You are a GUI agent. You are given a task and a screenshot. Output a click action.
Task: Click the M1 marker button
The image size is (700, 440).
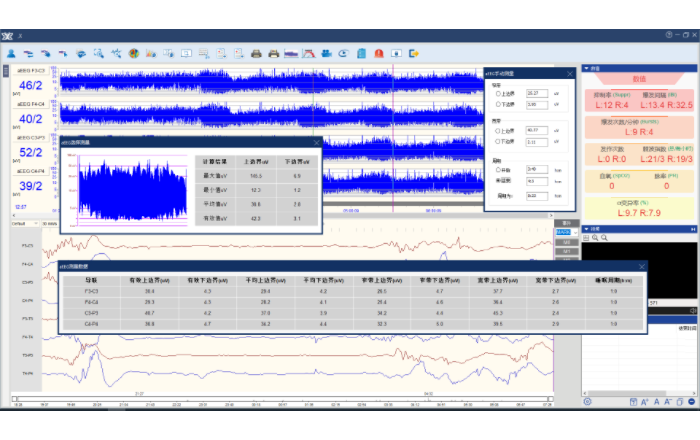[x=567, y=252]
